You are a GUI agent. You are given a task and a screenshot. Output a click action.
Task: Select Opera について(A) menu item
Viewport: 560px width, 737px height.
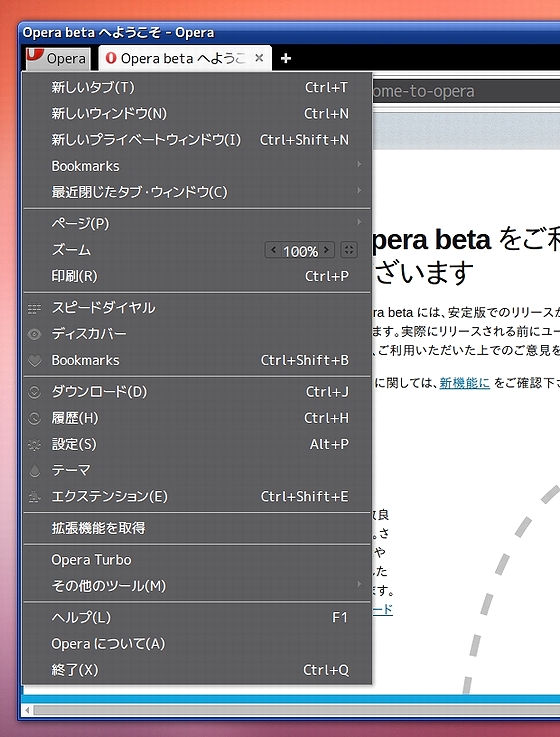(x=197, y=644)
